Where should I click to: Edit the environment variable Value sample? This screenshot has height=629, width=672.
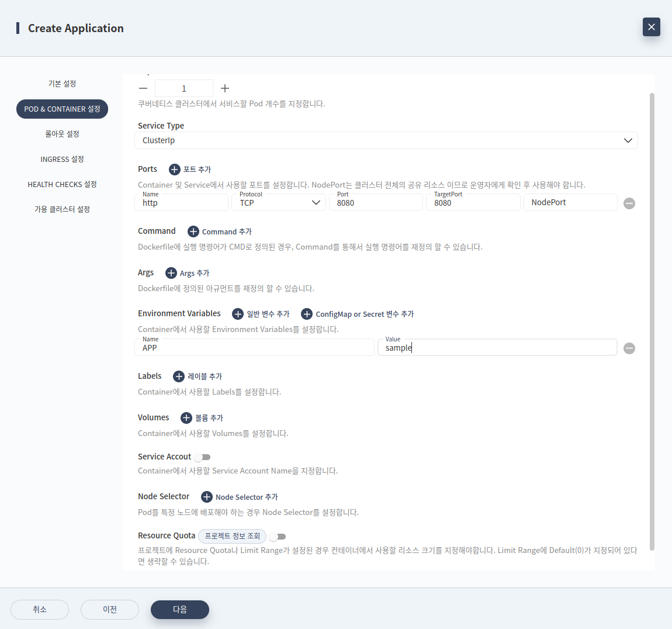pyautogui.click(x=497, y=347)
